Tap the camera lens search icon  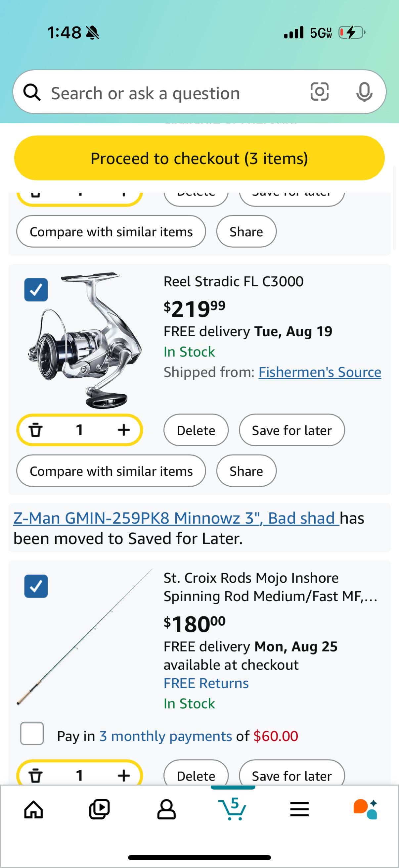(319, 92)
